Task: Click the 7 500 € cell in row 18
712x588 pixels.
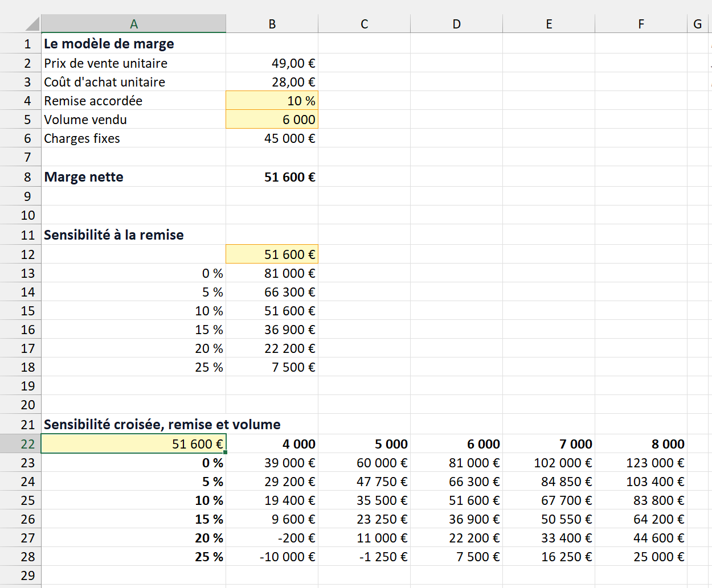Action: click(272, 367)
